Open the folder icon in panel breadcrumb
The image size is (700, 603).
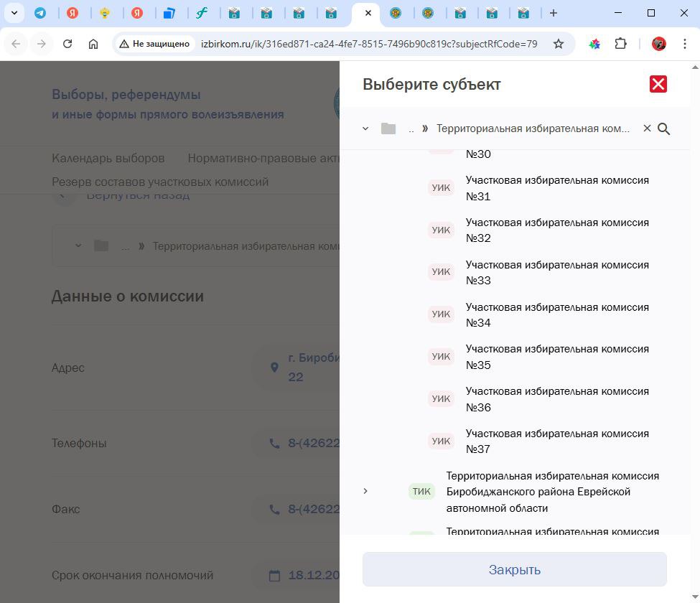coord(388,128)
